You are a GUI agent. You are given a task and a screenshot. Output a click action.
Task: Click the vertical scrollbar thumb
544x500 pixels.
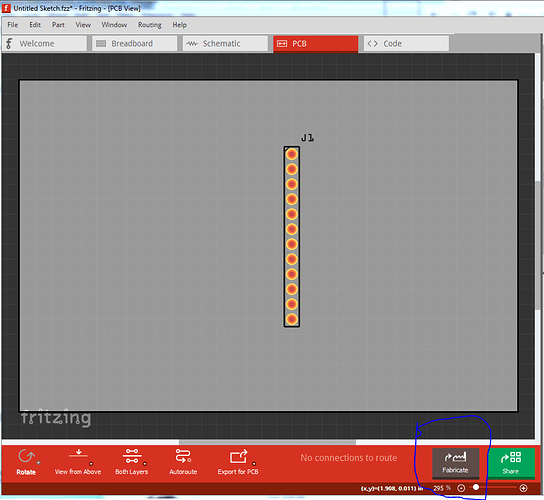(x=538, y=245)
